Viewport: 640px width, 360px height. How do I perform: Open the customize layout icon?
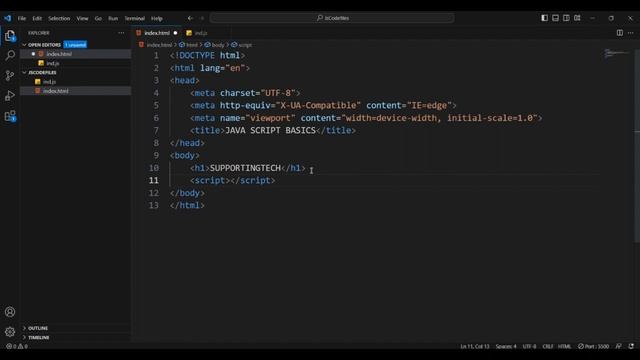[577, 18]
